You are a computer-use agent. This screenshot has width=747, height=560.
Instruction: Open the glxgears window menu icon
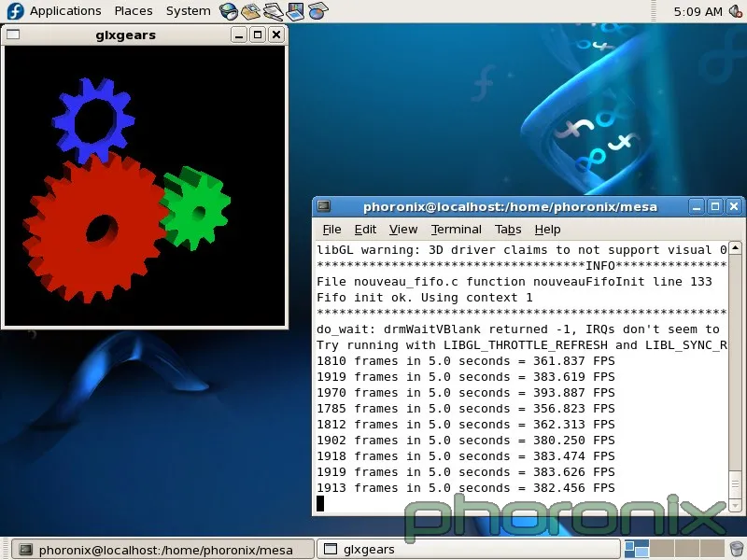(13, 35)
